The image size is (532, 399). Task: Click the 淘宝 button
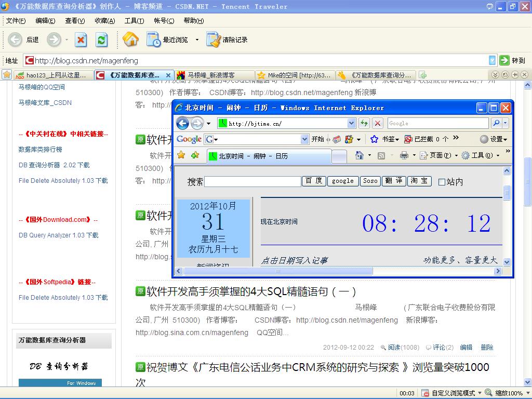point(419,181)
